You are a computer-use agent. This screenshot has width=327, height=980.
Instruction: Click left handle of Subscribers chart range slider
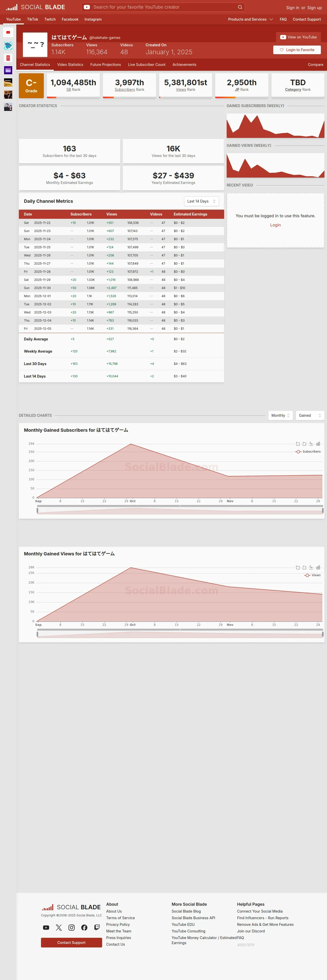37,511
